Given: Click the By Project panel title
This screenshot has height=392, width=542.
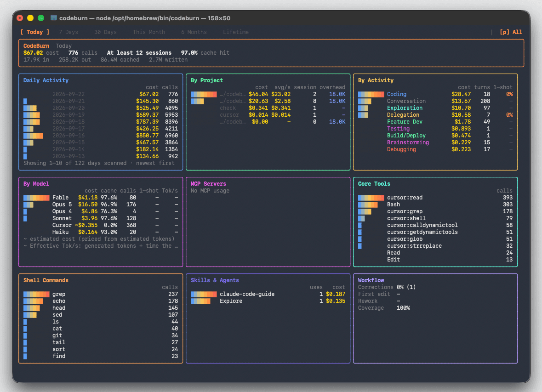Looking at the screenshot, I should tap(207, 80).
